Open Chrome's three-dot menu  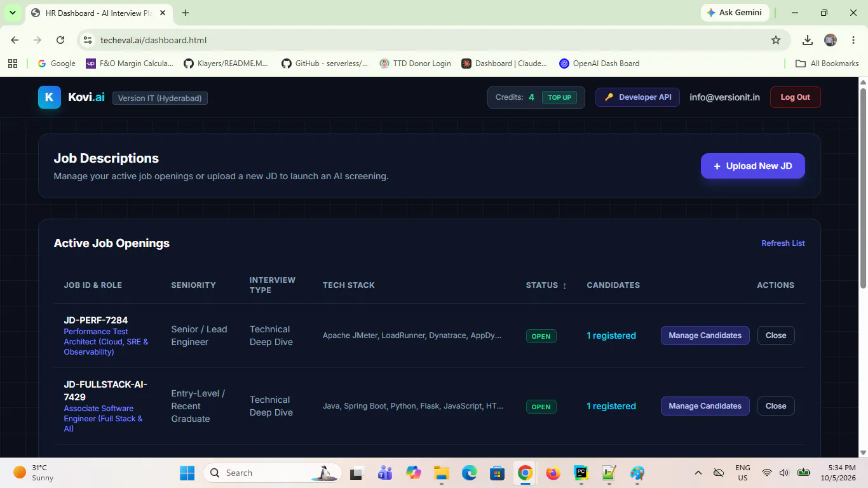point(853,40)
